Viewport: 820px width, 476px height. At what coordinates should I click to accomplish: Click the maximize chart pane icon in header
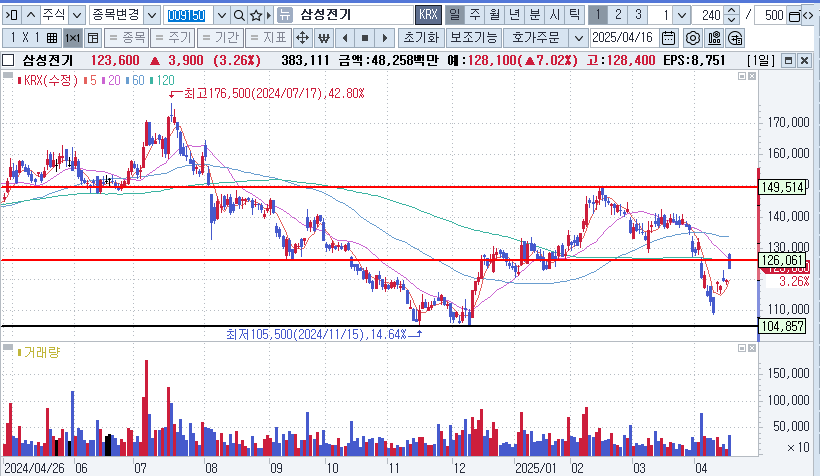pyautogui.click(x=788, y=61)
